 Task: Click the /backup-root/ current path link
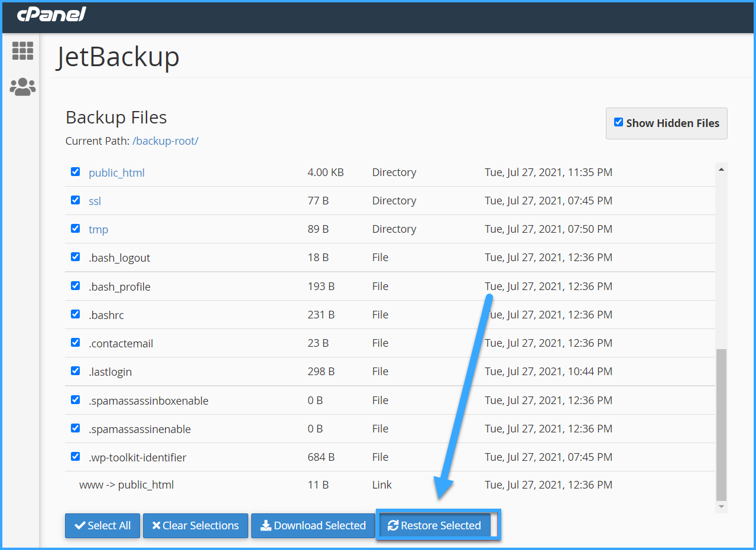click(x=165, y=141)
